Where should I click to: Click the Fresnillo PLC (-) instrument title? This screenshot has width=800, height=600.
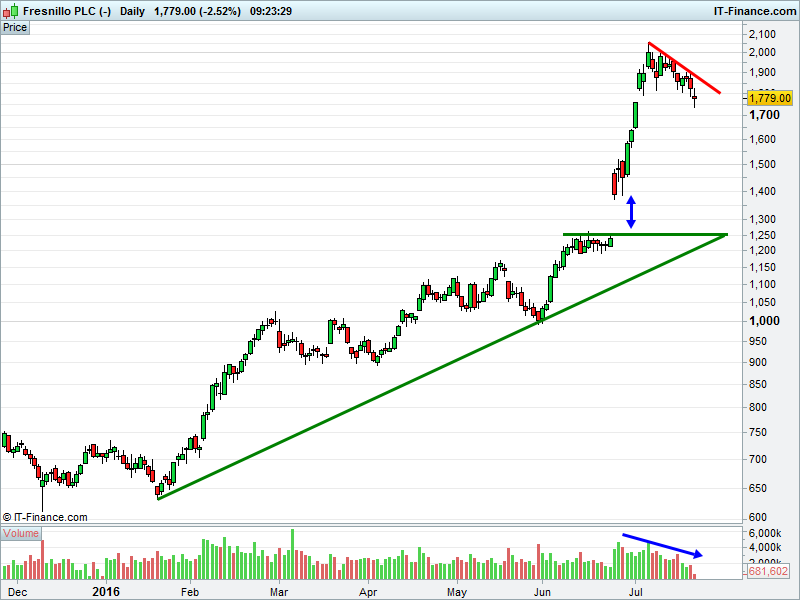click(x=67, y=11)
